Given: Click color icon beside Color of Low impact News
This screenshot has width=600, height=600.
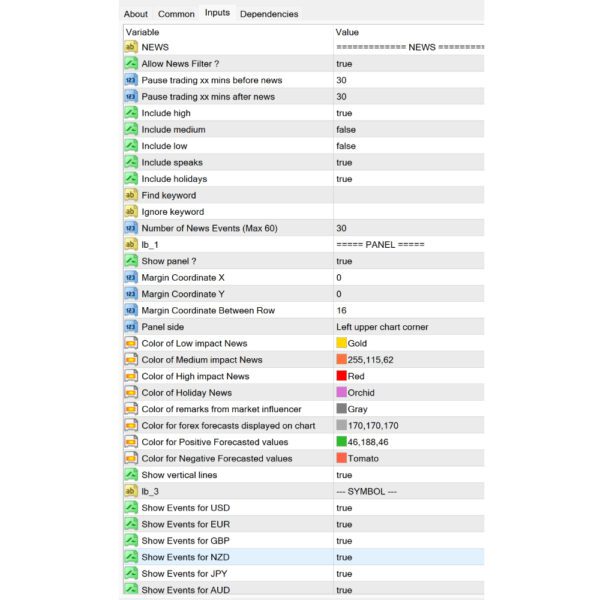Looking at the screenshot, I should [x=130, y=343].
